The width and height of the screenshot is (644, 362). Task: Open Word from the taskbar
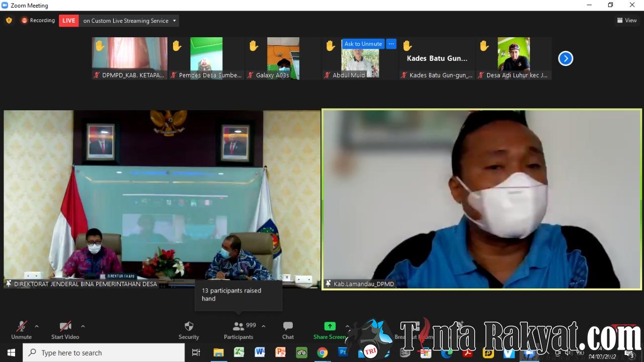[260, 352]
